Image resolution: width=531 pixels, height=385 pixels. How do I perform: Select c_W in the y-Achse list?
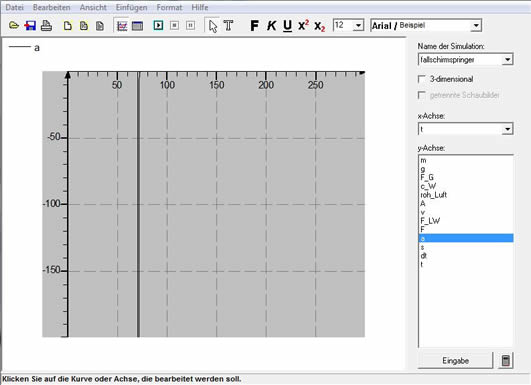click(x=466, y=186)
